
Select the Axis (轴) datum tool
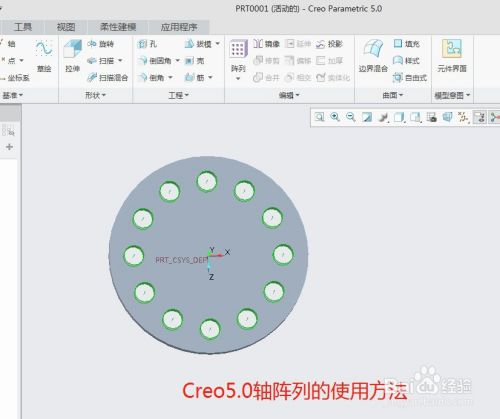pyautogui.click(x=8, y=44)
